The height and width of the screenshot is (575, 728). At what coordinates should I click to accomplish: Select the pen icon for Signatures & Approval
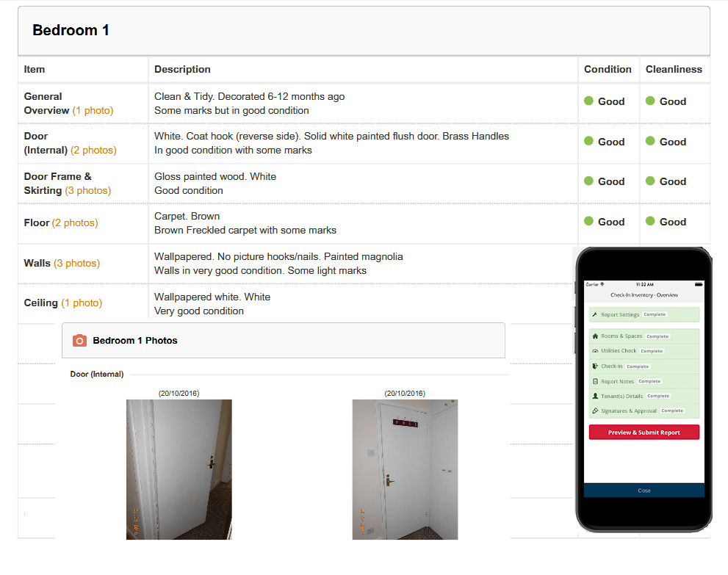point(595,411)
